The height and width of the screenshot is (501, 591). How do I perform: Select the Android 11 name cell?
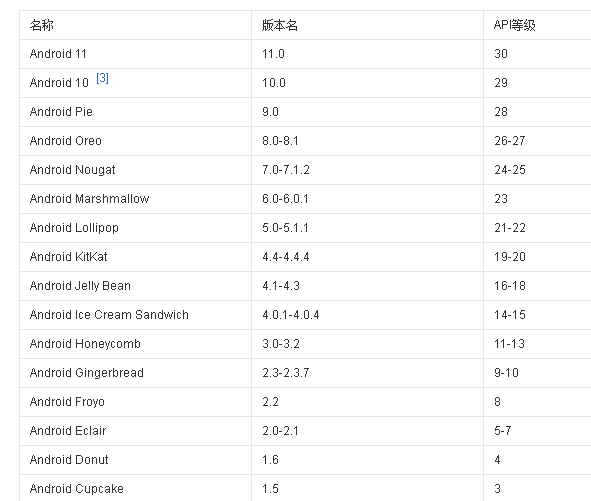tap(135, 54)
